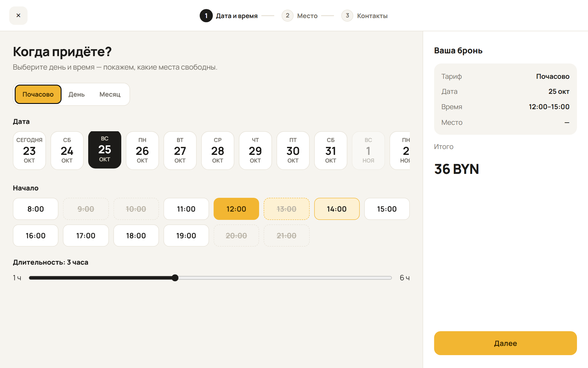Choose start time 17:00
This screenshot has width=588, height=368.
coord(86,236)
